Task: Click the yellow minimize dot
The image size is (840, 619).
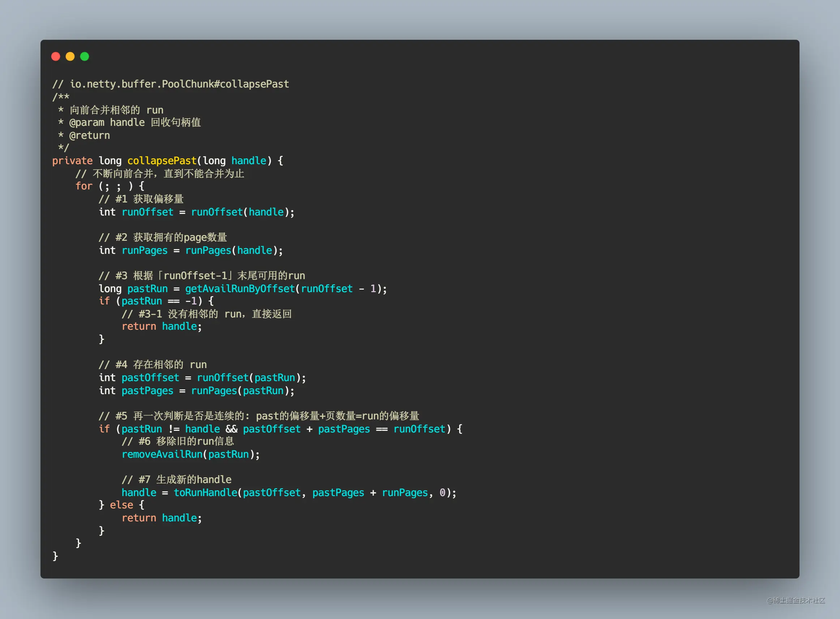Action: coord(70,56)
